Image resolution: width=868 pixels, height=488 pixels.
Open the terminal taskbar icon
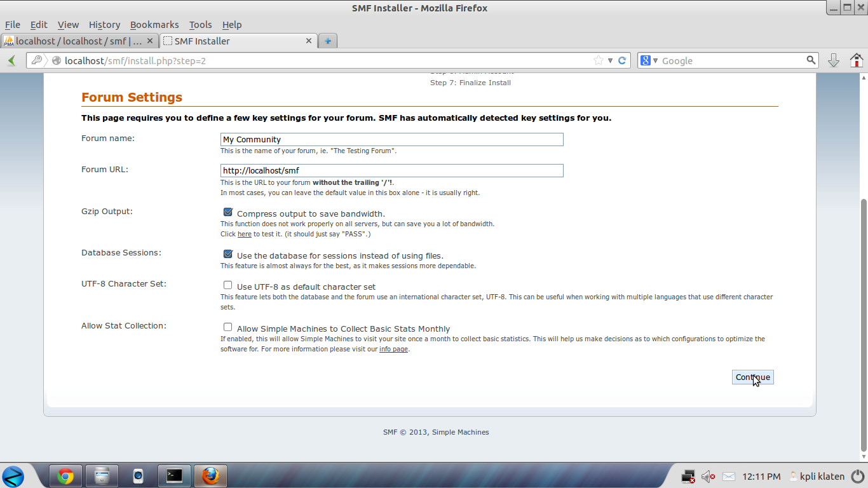tap(174, 476)
